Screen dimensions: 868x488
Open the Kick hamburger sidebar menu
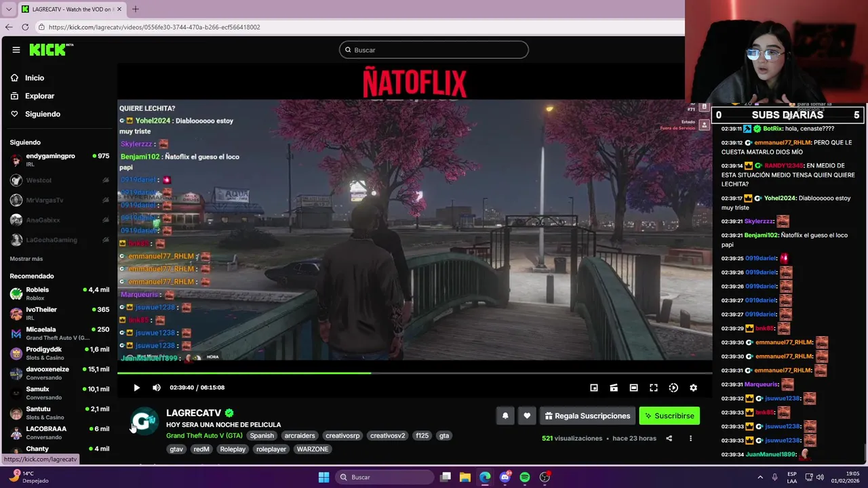pos(16,49)
